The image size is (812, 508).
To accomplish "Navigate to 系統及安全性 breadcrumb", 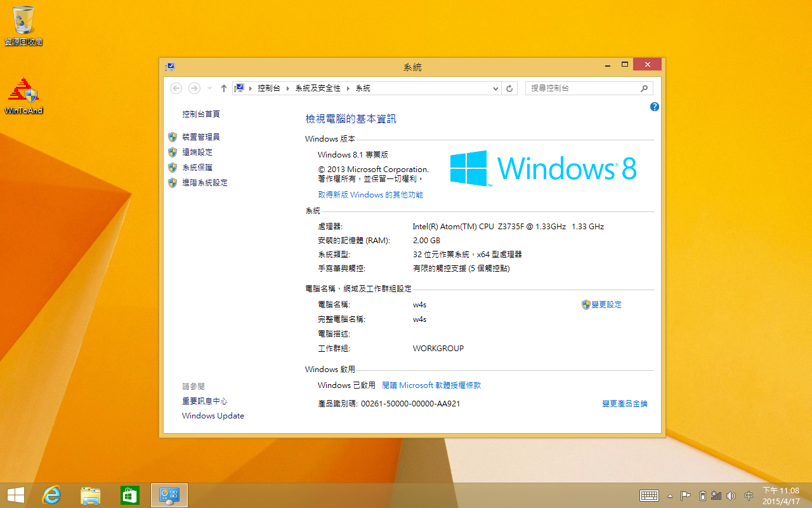I will (x=318, y=88).
